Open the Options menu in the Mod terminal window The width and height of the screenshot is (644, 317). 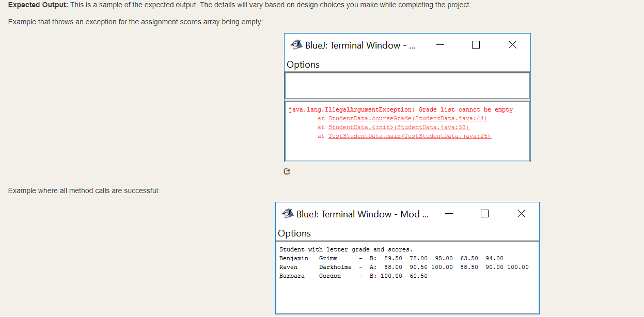(294, 233)
